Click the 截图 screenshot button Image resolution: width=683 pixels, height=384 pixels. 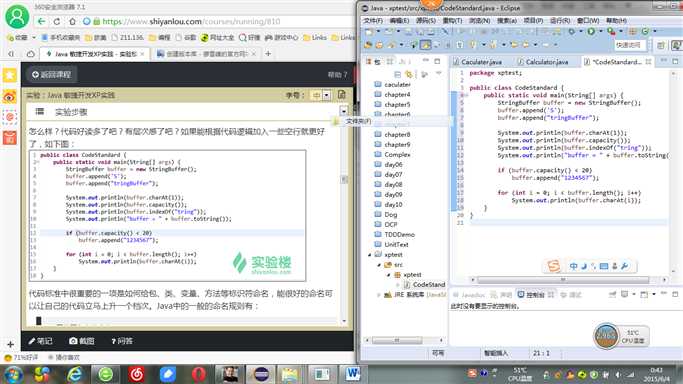point(82,341)
